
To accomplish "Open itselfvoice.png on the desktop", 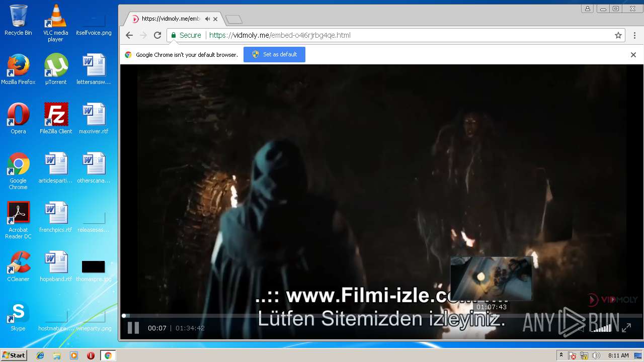I will (x=94, y=23).
